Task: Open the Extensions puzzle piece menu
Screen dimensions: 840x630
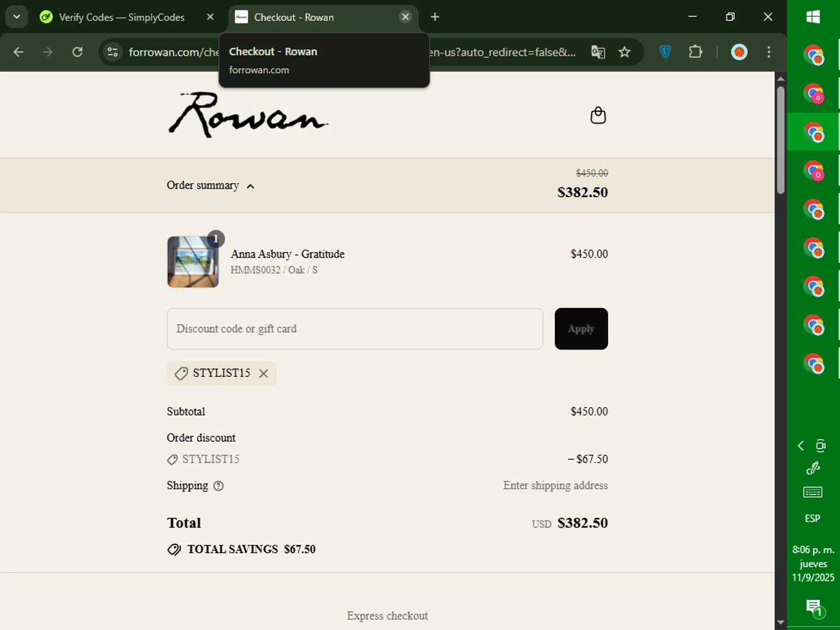Action: pyautogui.click(x=695, y=52)
